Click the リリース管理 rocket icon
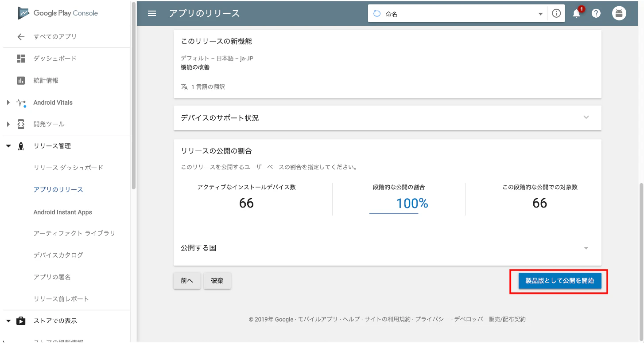Image resolution: width=644 pixels, height=345 pixels. pos(21,146)
